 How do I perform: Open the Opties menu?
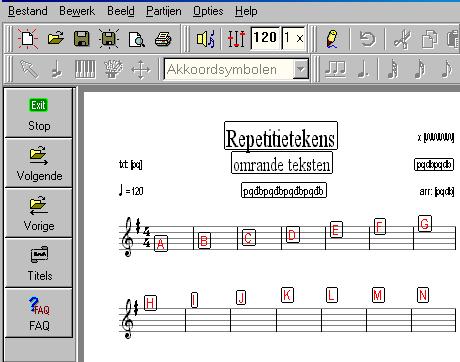[208, 11]
